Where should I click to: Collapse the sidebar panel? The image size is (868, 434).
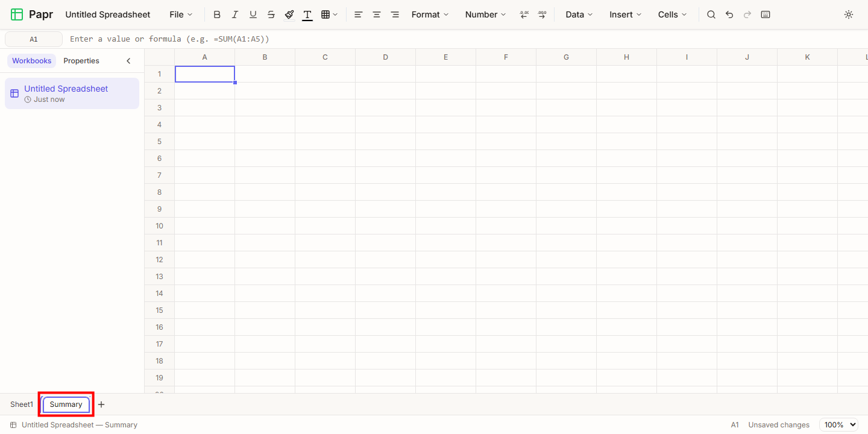coord(128,61)
